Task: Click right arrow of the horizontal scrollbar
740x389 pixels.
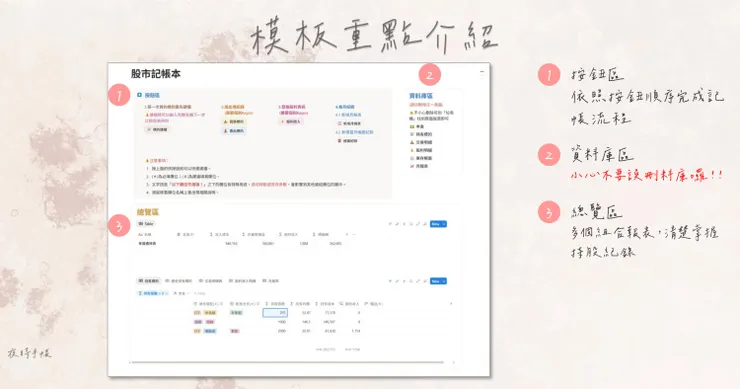Action: coord(454,363)
